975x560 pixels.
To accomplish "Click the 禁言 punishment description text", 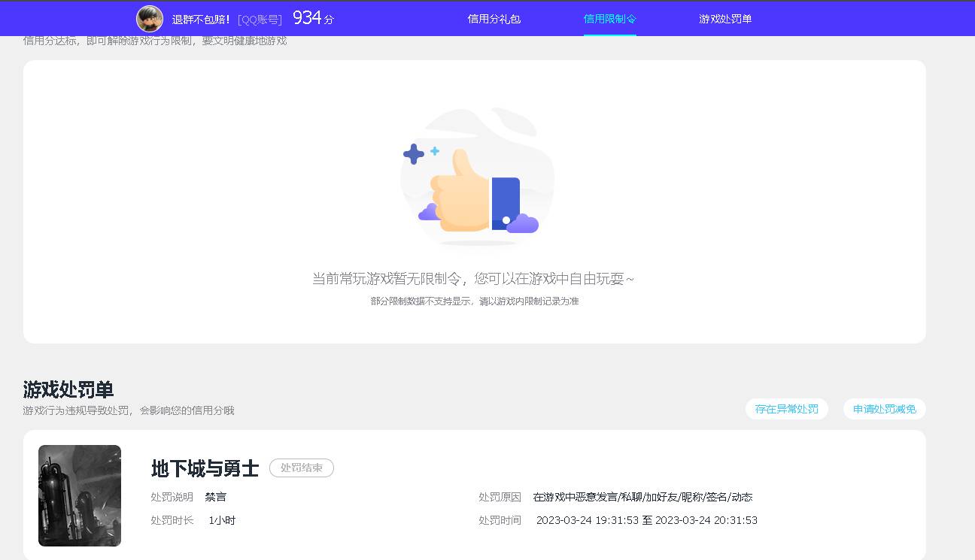I will click(x=216, y=497).
